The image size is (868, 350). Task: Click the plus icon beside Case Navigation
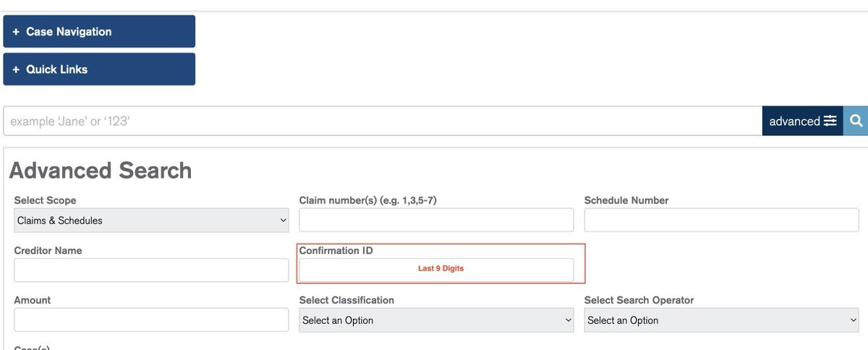(16, 32)
